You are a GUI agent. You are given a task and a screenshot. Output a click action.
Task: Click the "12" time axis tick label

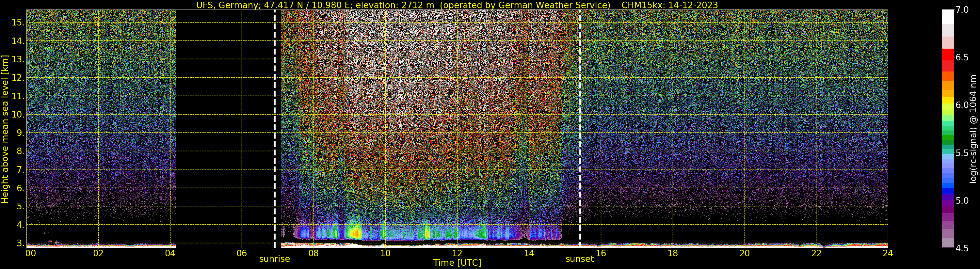457,253
